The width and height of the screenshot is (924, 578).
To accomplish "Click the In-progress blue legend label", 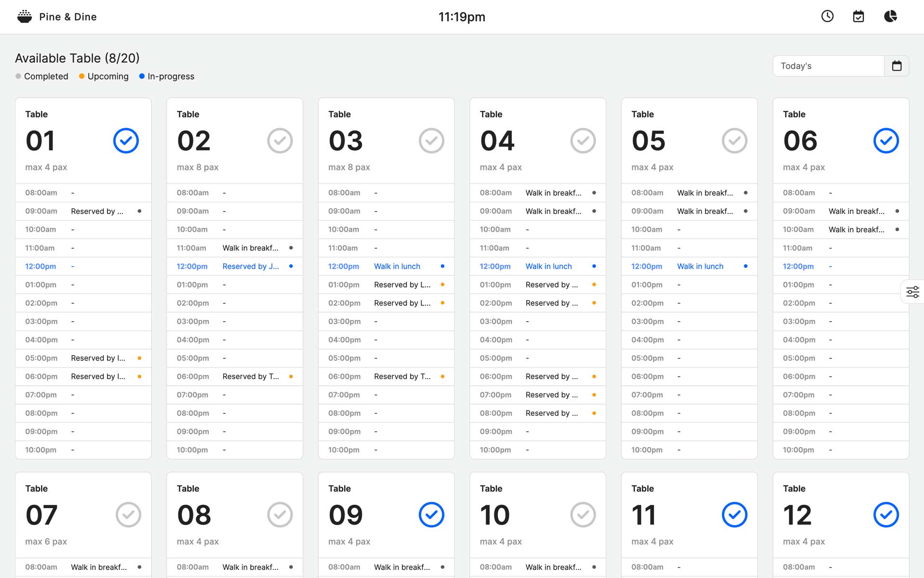I will (171, 77).
